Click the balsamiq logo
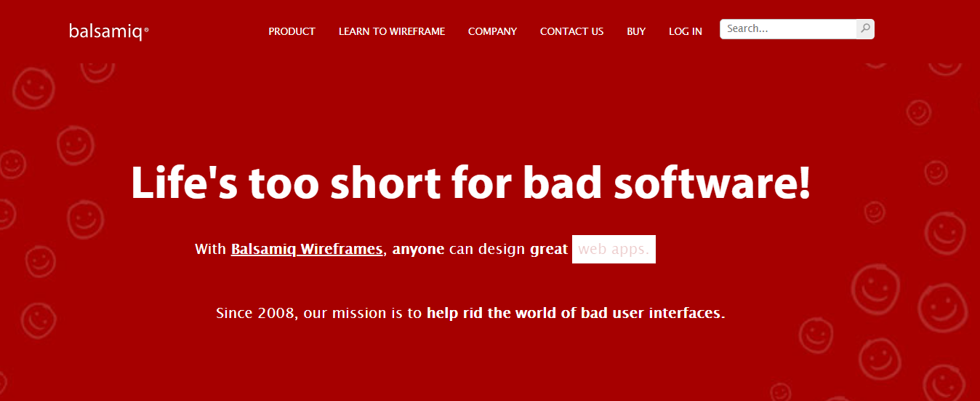 click(109, 31)
